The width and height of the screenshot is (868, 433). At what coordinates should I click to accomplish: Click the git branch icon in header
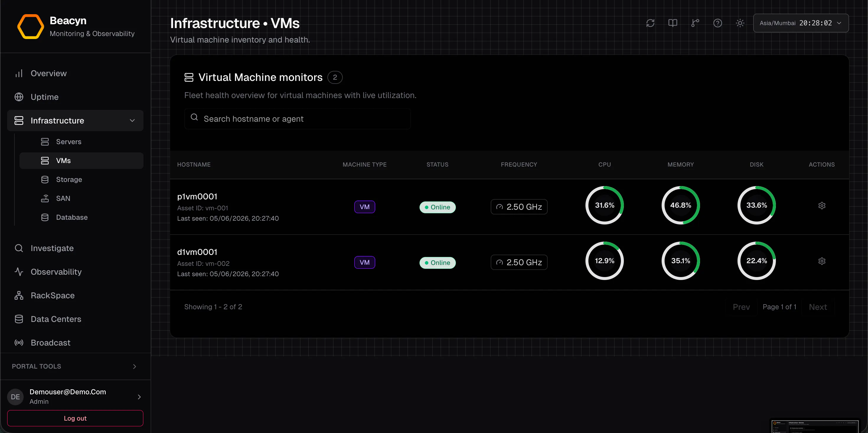695,23
